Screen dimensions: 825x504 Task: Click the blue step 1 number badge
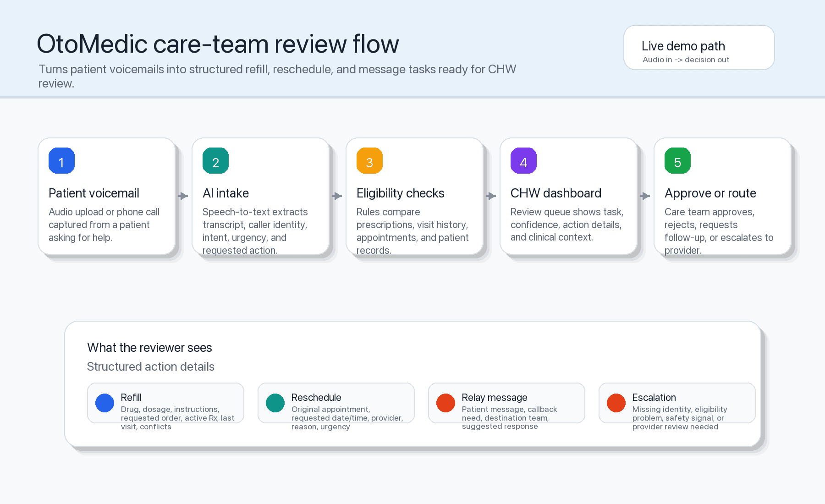pyautogui.click(x=61, y=161)
